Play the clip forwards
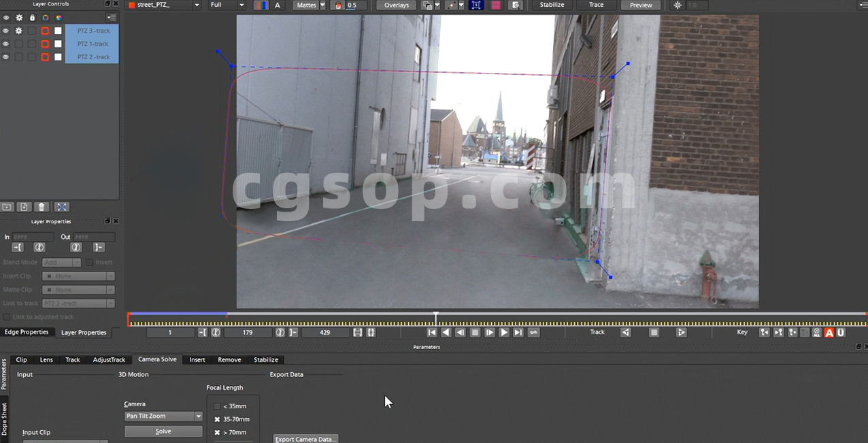868x443 pixels. (x=504, y=332)
